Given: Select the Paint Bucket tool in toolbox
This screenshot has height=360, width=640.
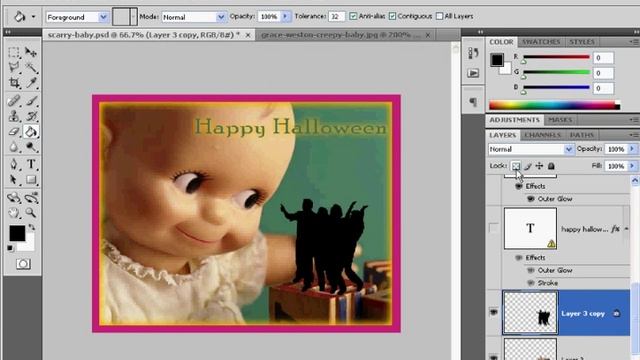Looking at the screenshot, I should 31,131.
